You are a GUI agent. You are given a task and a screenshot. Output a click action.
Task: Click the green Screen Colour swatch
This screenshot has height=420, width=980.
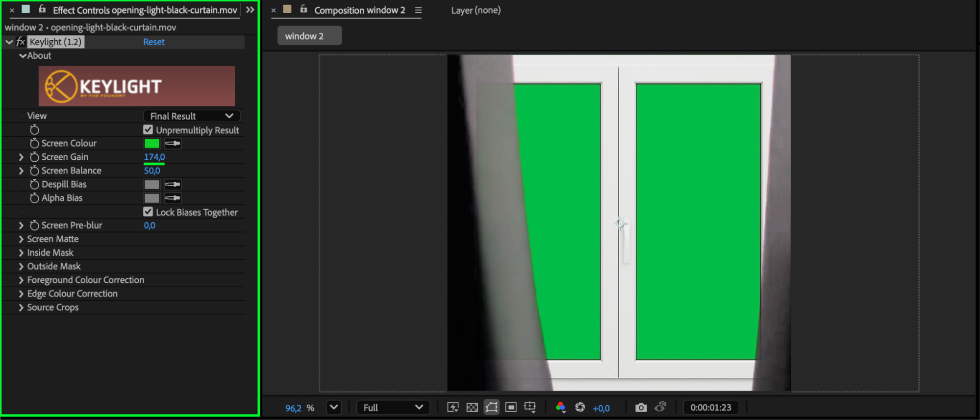(152, 144)
